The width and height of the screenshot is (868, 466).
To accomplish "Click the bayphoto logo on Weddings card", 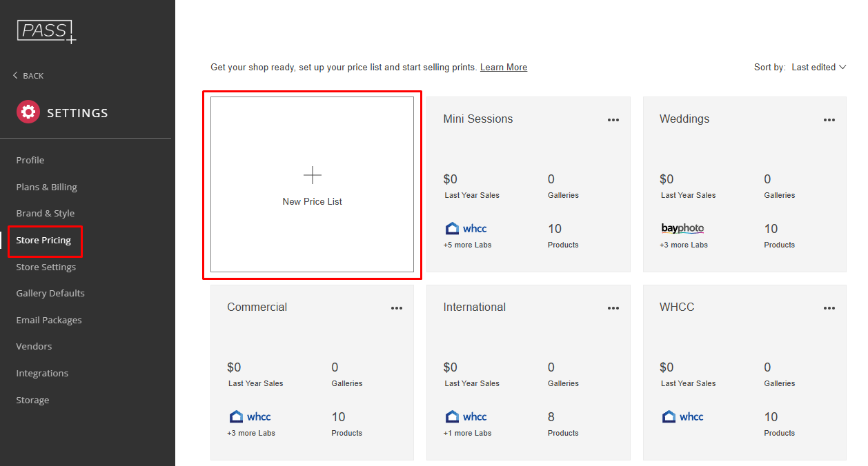I will coord(682,228).
